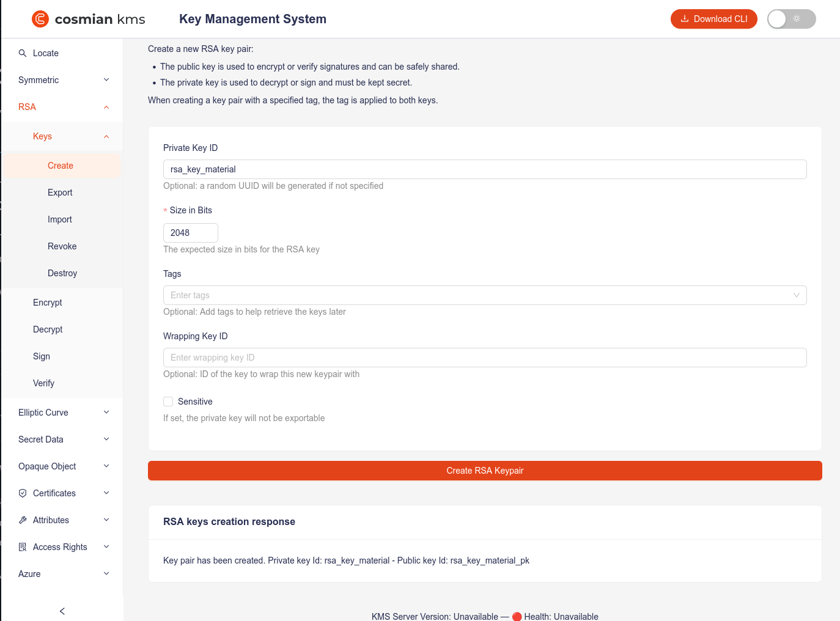
Task: Collapse the sidebar with left arrow
Action: pos(62,611)
